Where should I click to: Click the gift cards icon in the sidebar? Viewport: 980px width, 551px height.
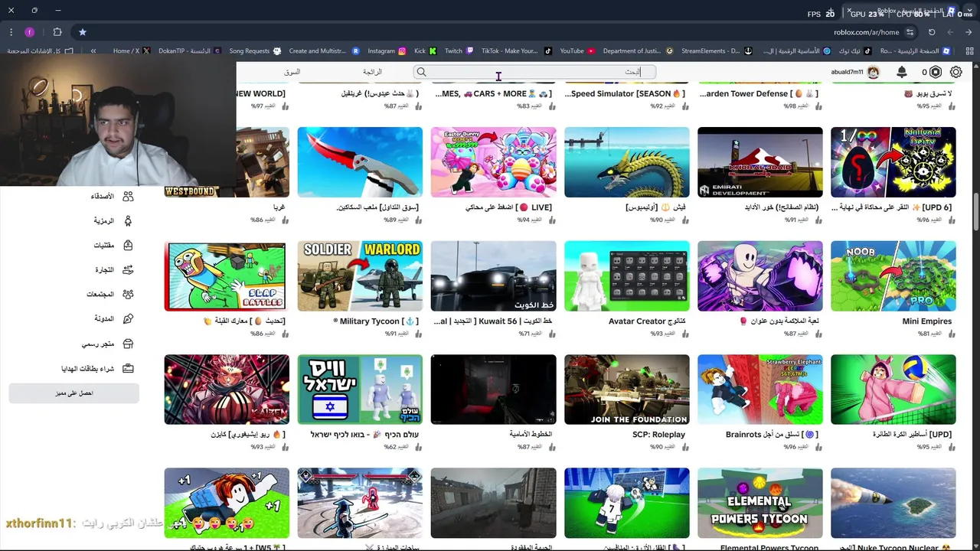click(128, 368)
